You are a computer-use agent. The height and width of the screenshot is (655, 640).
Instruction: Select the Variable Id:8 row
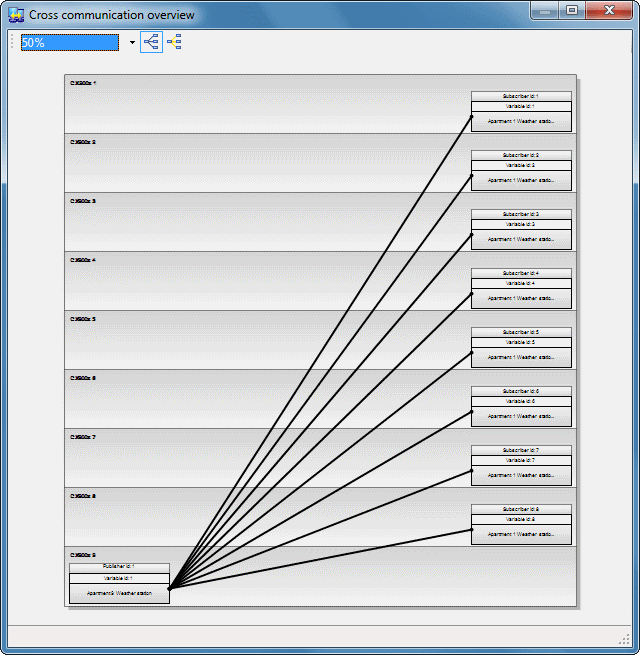point(521,519)
